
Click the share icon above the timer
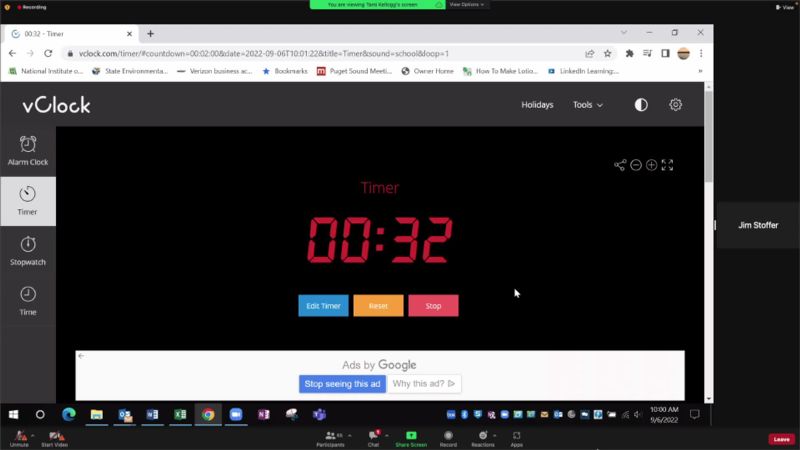coord(620,165)
